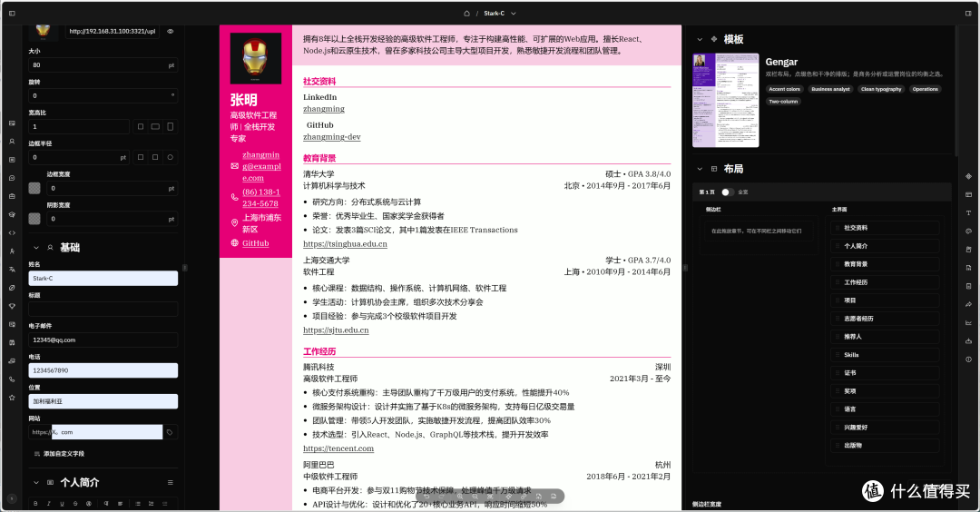
Task: Click the code brackets icon in left sidebar
Action: (x=12, y=232)
